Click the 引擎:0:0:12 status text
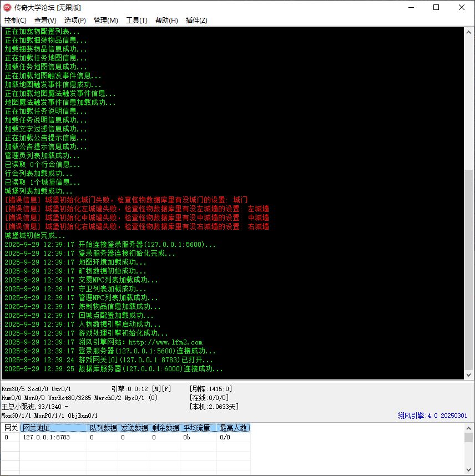The width and height of the screenshot is (475, 476). tap(130, 389)
